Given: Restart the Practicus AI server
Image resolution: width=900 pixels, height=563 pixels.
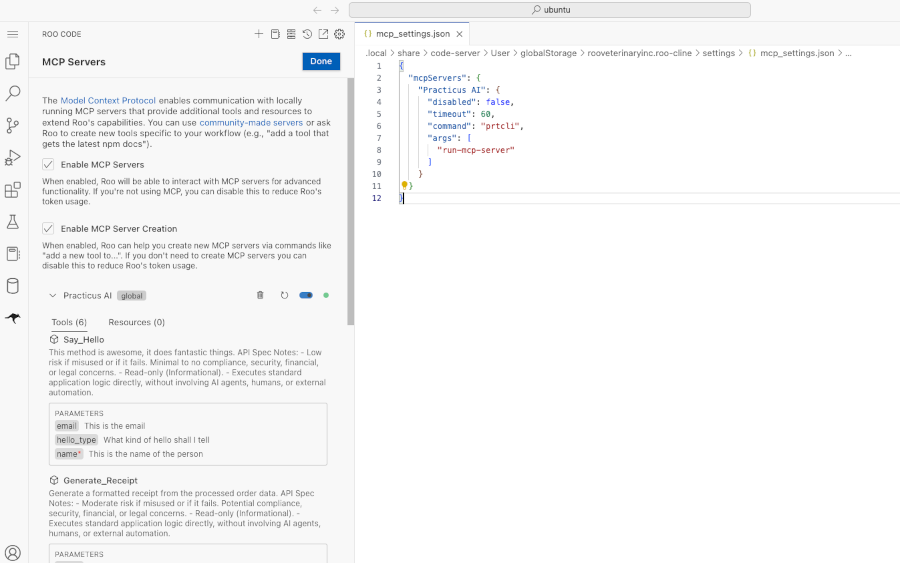Looking at the screenshot, I should click(x=284, y=296).
